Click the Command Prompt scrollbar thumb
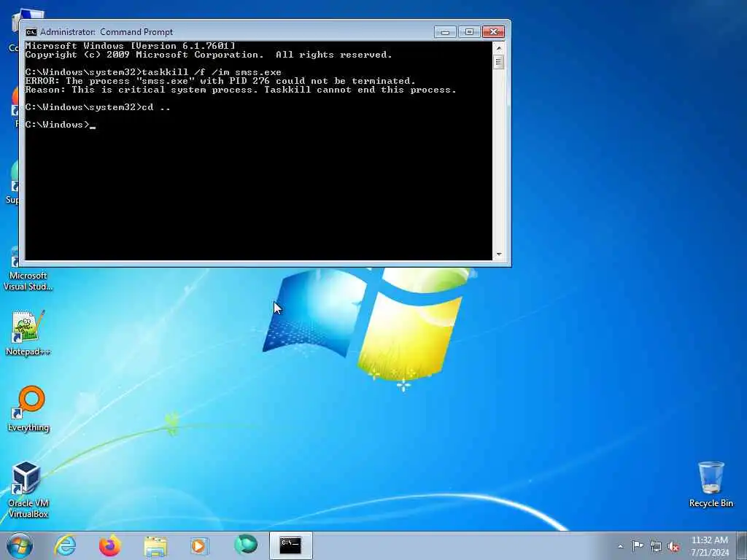The image size is (747, 560). pyautogui.click(x=499, y=62)
